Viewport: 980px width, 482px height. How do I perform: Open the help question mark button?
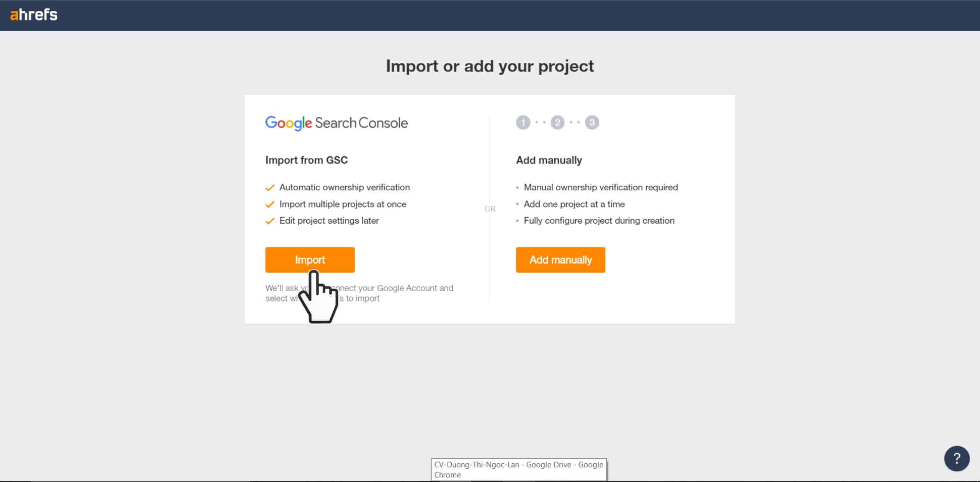point(957,458)
